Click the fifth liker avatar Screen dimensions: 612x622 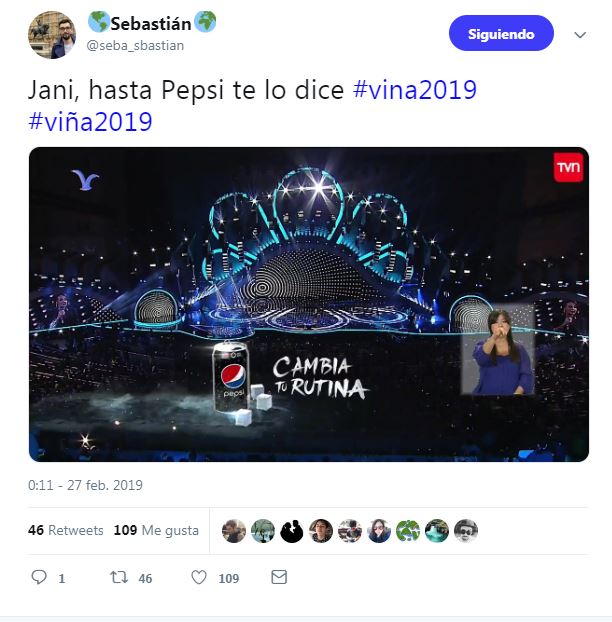[350, 531]
